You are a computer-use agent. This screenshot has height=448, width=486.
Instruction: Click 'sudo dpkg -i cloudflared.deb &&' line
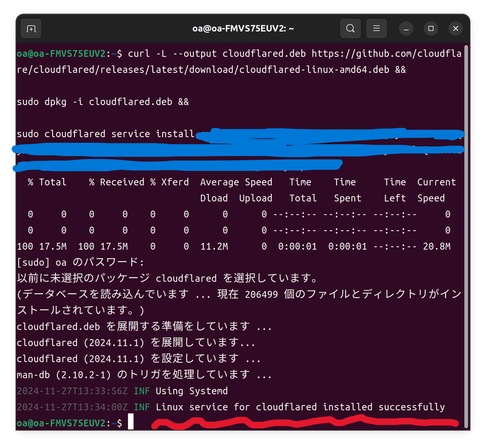click(x=103, y=102)
